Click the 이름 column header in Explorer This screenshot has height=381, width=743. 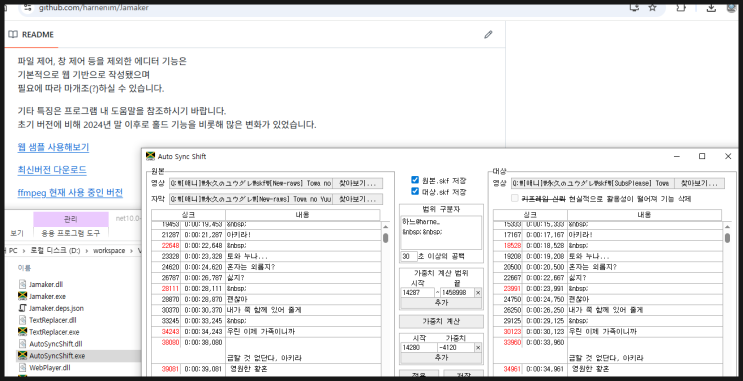click(24, 268)
